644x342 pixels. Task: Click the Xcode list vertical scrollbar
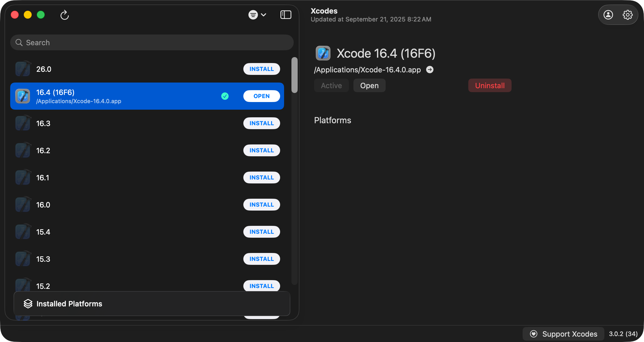(x=294, y=75)
